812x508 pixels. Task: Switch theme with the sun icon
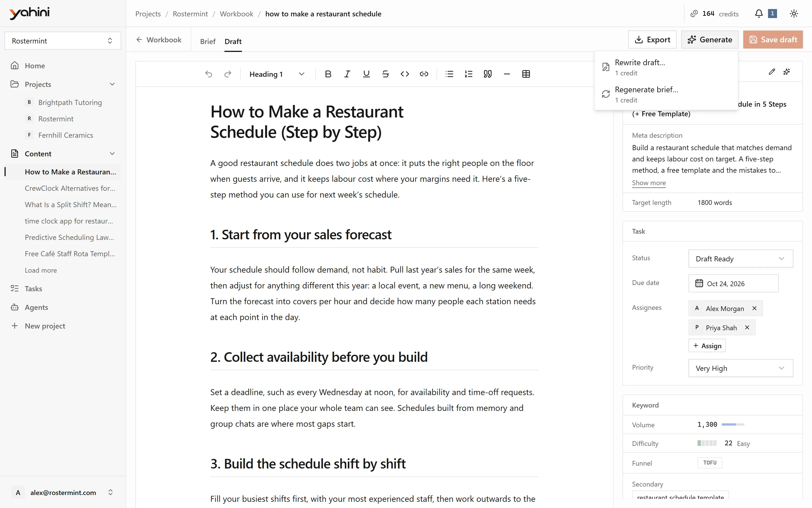[794, 14]
